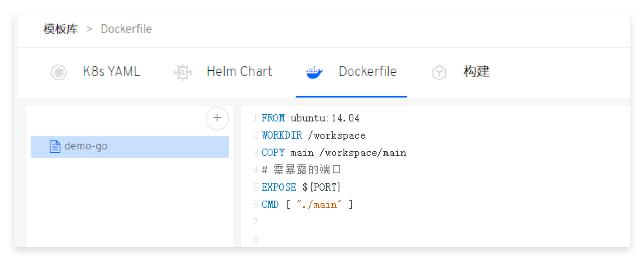Open the 构建 tab
The height and width of the screenshot is (261, 644).
coord(476,72)
